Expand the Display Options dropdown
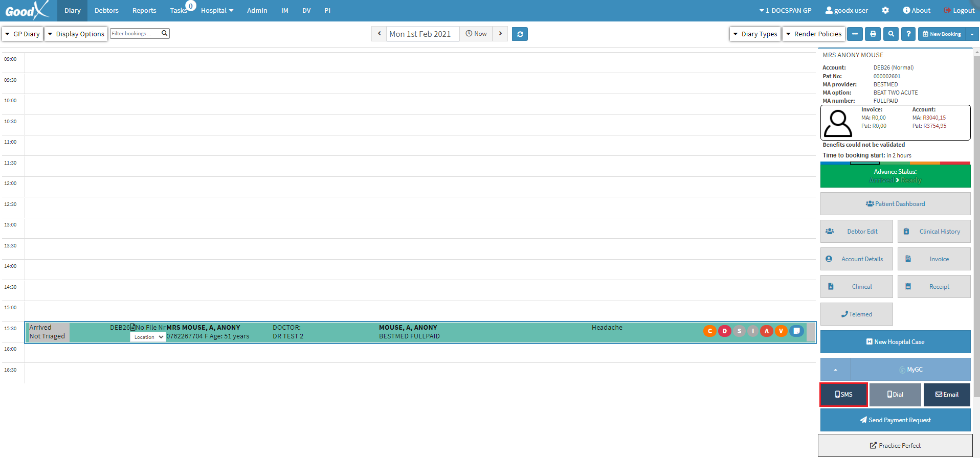 tap(76, 34)
